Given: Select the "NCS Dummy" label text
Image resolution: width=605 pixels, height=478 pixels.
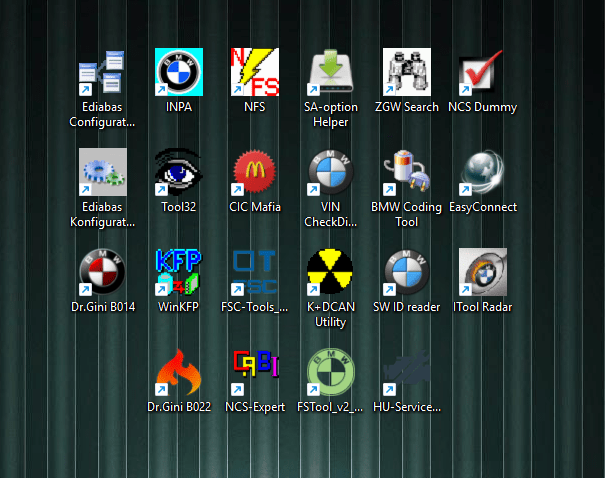Looking at the screenshot, I should pos(483,107).
